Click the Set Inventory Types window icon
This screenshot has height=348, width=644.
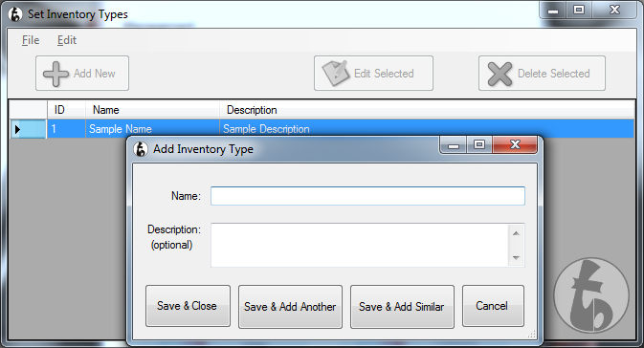15,14
